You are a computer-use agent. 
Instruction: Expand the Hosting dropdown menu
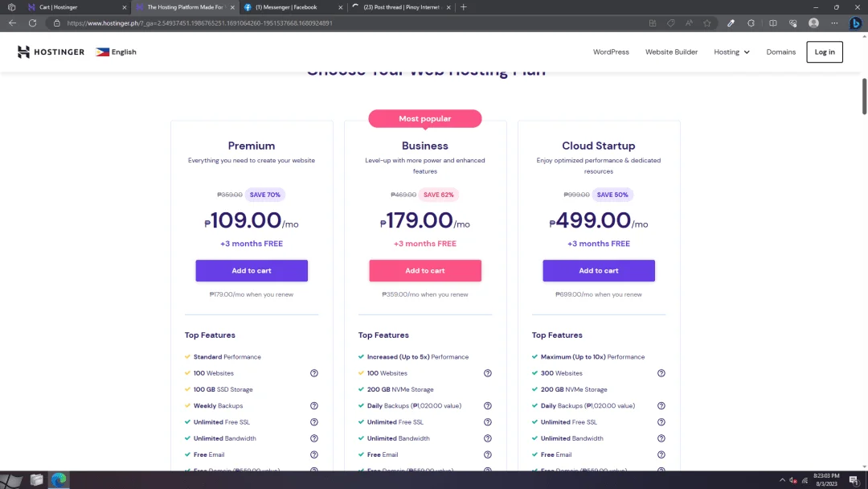point(731,52)
